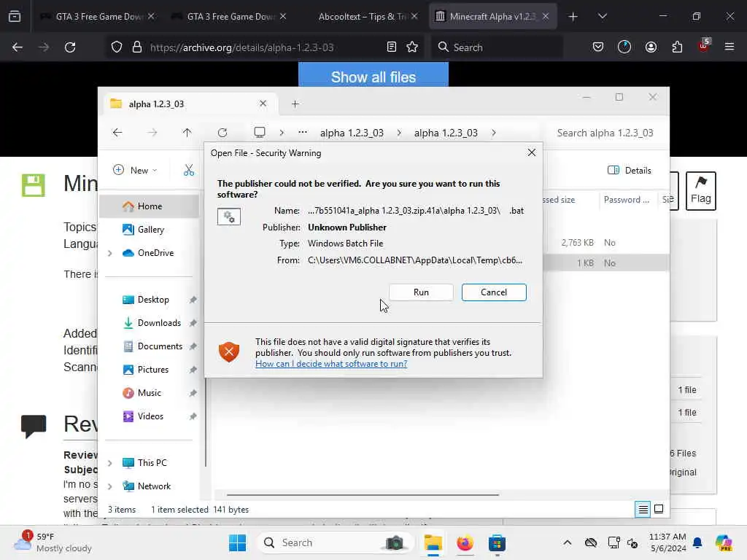Image resolution: width=747 pixels, height=560 pixels.
Task: Close the alpha 1.2.3_03 Explorer tab
Action: [263, 104]
